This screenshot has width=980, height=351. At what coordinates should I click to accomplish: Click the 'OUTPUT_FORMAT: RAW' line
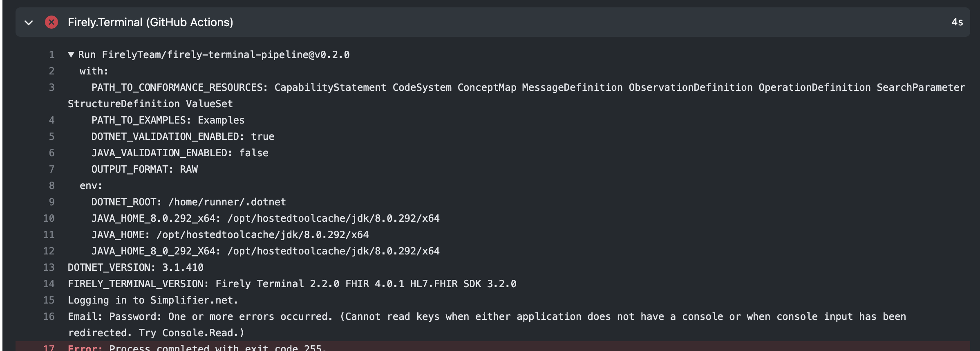point(144,169)
